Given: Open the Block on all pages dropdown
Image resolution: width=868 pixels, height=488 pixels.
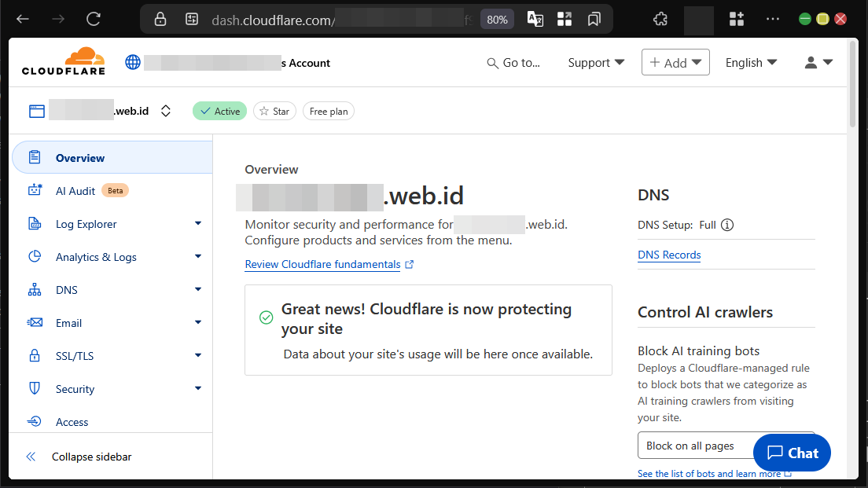Looking at the screenshot, I should pyautogui.click(x=726, y=446).
